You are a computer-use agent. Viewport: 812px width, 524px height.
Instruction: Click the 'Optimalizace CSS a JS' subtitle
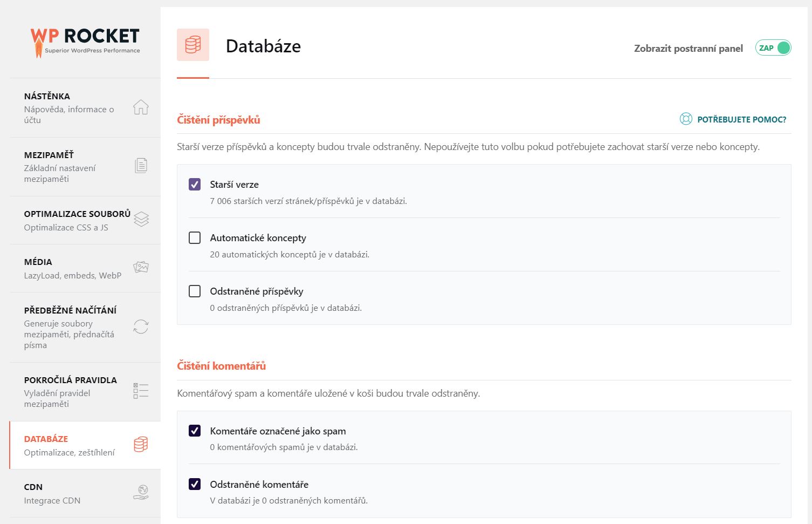(x=66, y=228)
